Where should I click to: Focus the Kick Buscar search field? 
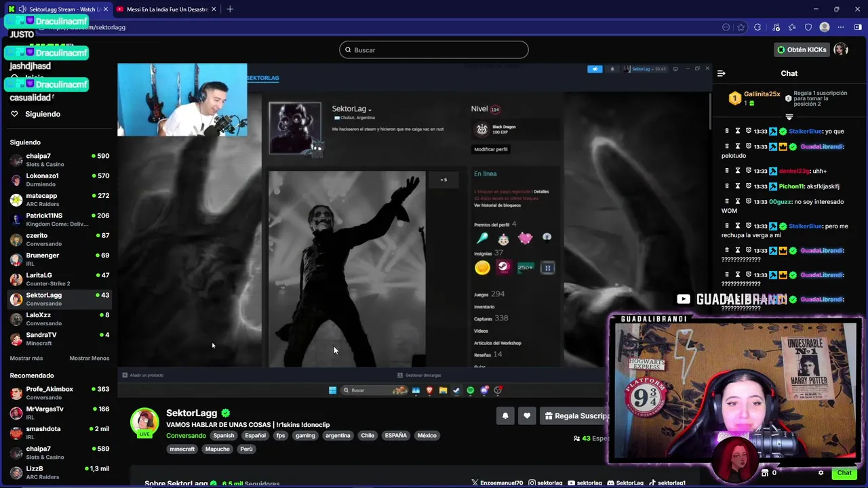pos(434,49)
